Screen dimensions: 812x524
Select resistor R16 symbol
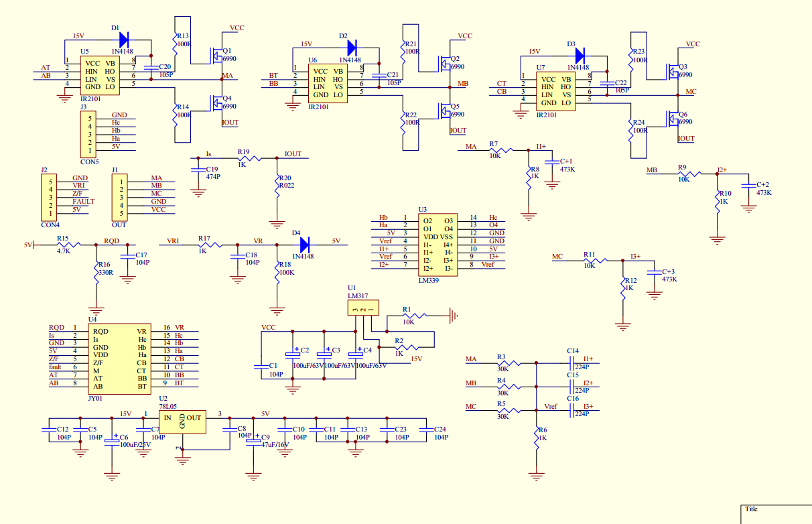pyautogui.click(x=96, y=272)
